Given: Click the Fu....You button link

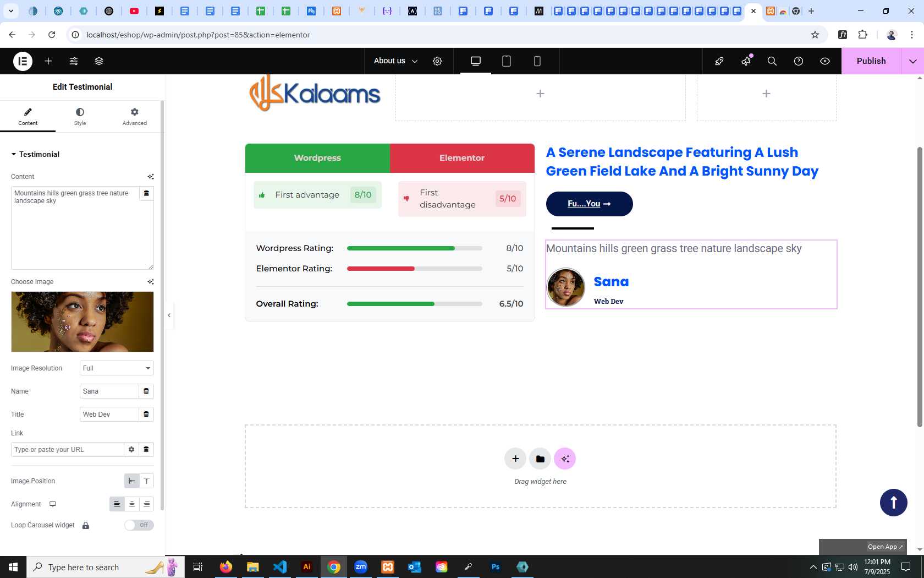Looking at the screenshot, I should click(589, 204).
